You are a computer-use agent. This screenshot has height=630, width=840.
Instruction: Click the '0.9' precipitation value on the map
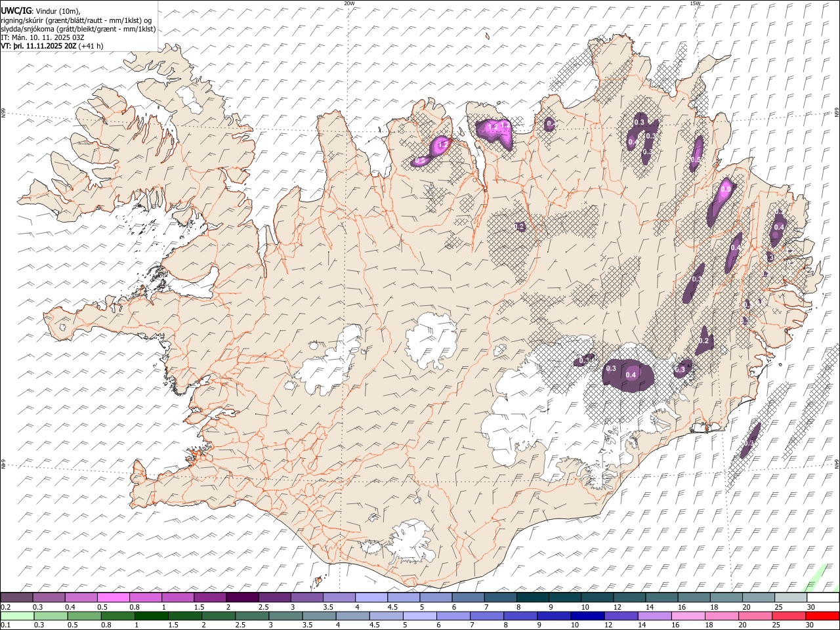pos(725,189)
